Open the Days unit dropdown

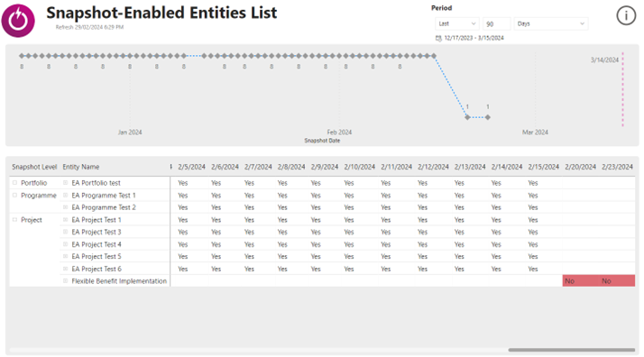tap(551, 23)
